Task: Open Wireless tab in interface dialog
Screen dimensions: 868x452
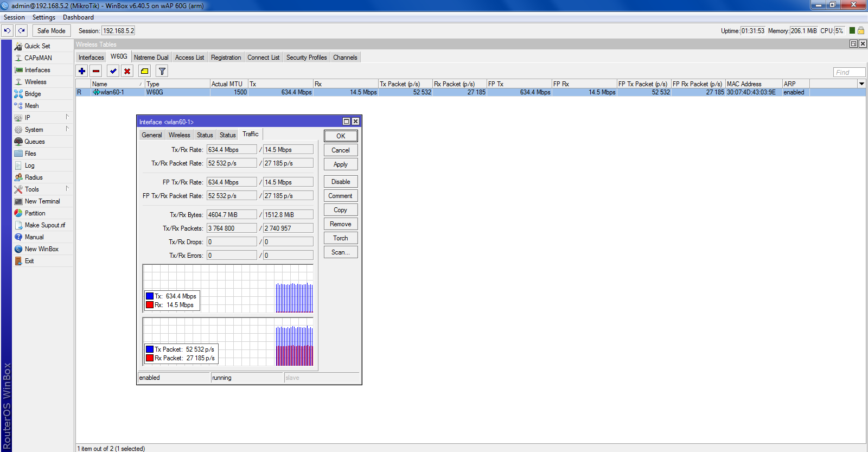Action: tap(179, 135)
